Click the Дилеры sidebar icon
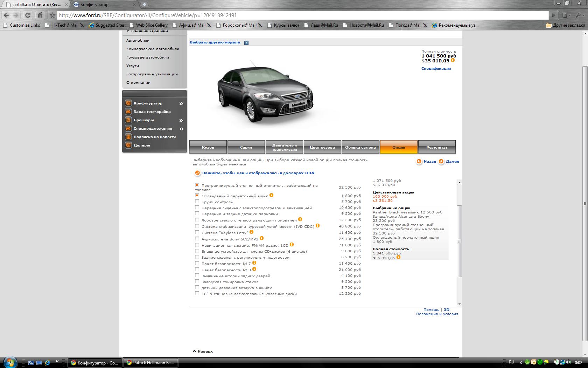Screen dimensions: 588x368 [x=128, y=145]
